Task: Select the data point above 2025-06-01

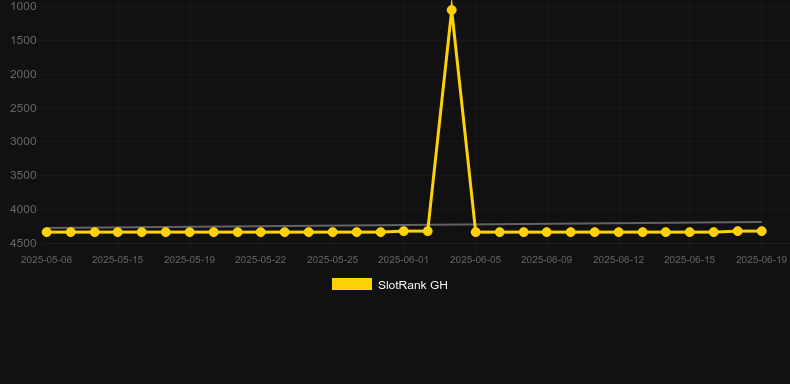Action: click(x=404, y=231)
